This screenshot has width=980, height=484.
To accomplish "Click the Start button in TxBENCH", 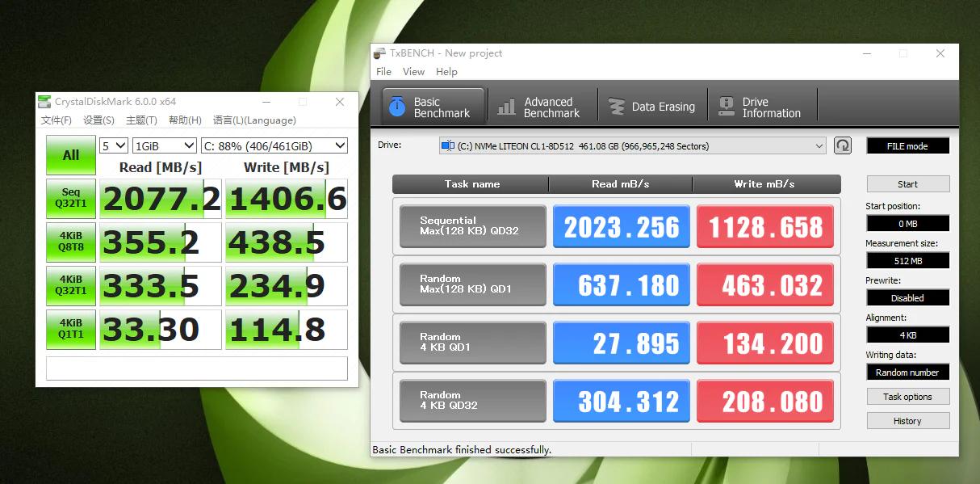I will (x=907, y=183).
